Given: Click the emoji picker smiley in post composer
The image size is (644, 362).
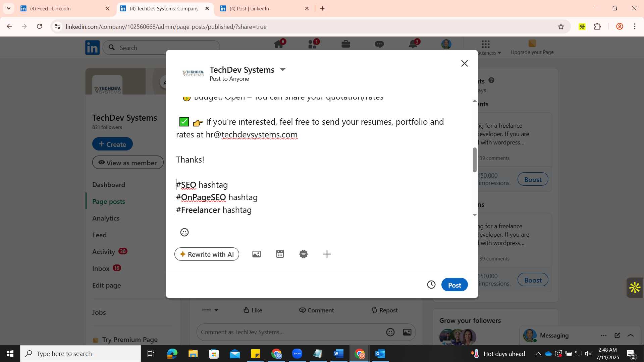Looking at the screenshot, I should pyautogui.click(x=184, y=232).
